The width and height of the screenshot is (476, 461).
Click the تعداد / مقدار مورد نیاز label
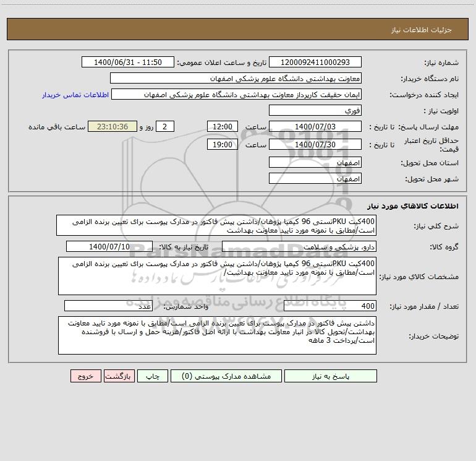[x=424, y=307]
